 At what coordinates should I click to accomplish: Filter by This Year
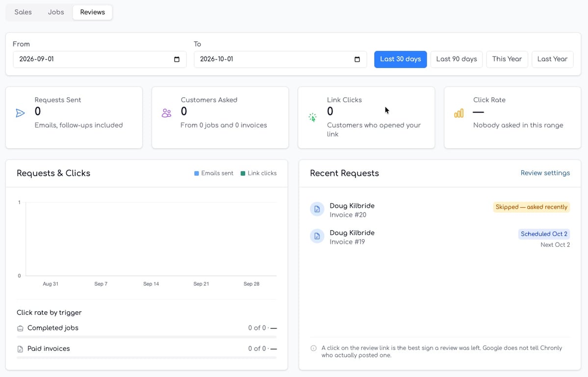click(x=507, y=59)
